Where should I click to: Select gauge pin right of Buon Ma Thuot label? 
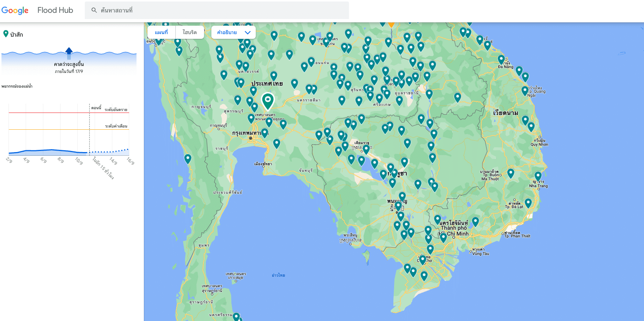click(x=511, y=173)
